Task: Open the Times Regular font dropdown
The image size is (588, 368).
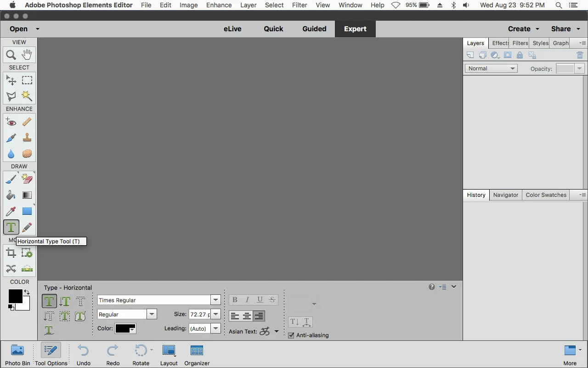Action: [215, 300]
